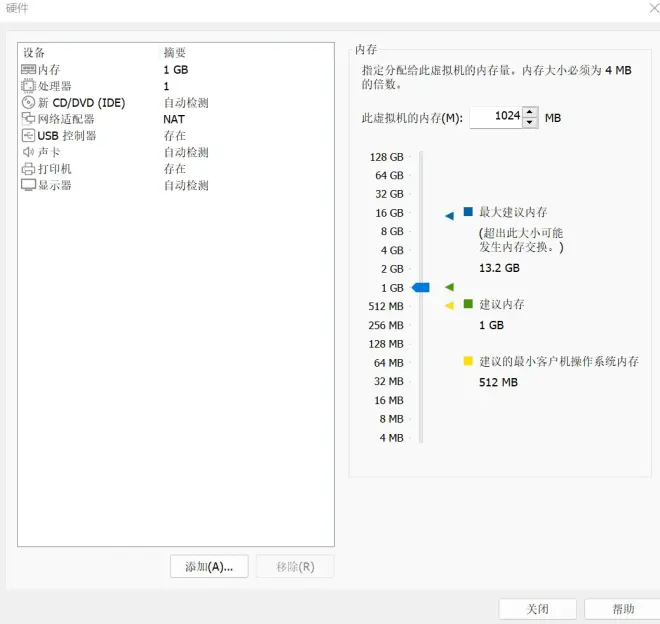The image size is (660, 624).
Task: Click the 添加(A)... button
Action: click(x=209, y=566)
